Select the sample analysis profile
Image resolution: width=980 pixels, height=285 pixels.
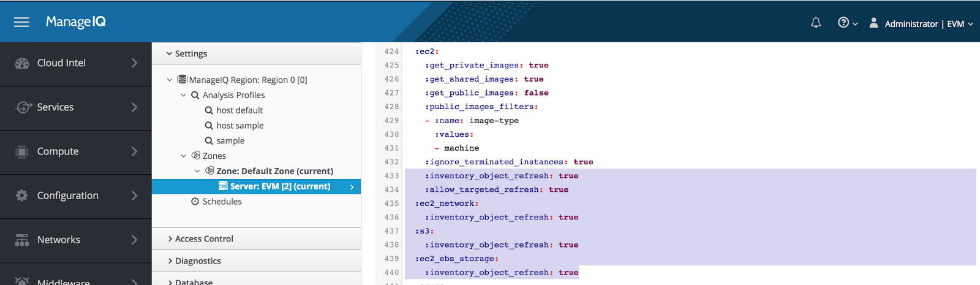pos(230,141)
